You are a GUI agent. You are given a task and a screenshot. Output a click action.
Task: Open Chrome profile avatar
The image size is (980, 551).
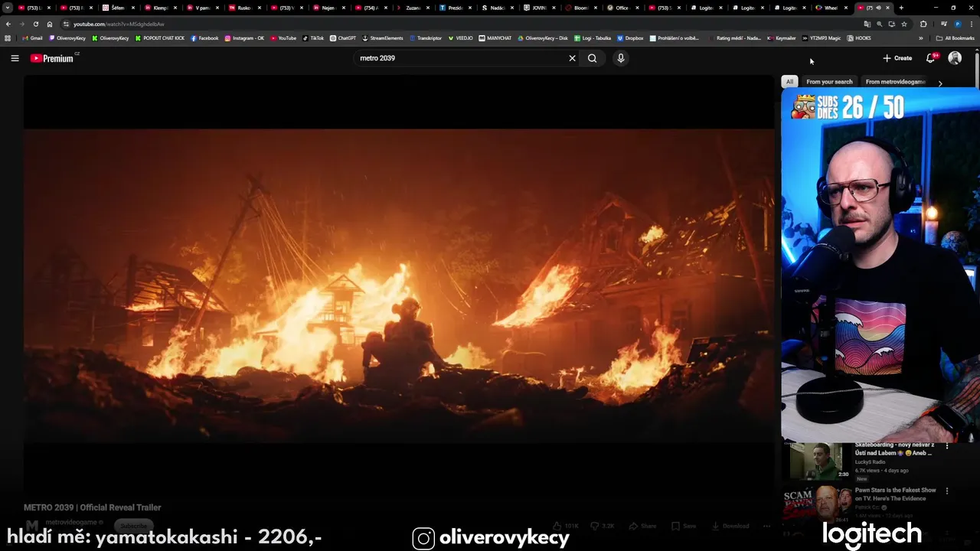(958, 24)
